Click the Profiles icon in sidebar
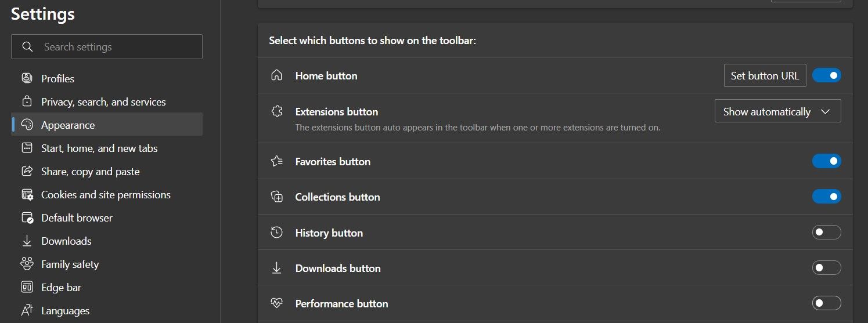 [x=27, y=78]
